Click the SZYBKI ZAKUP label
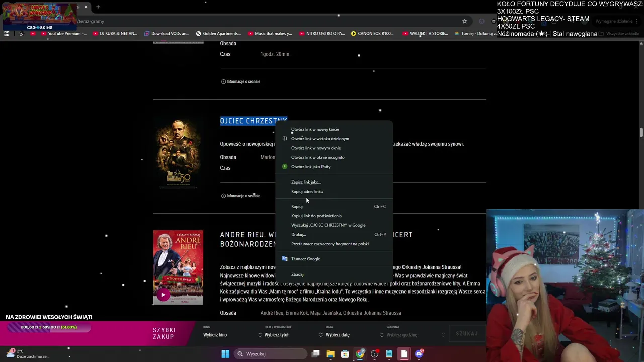The height and width of the screenshot is (362, 644). tap(164, 333)
